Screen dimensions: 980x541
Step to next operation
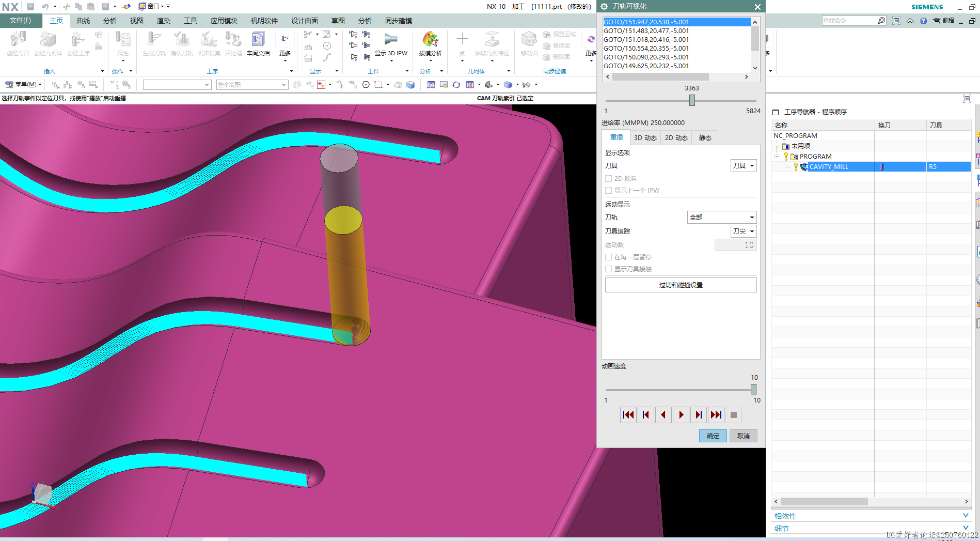[698, 415]
